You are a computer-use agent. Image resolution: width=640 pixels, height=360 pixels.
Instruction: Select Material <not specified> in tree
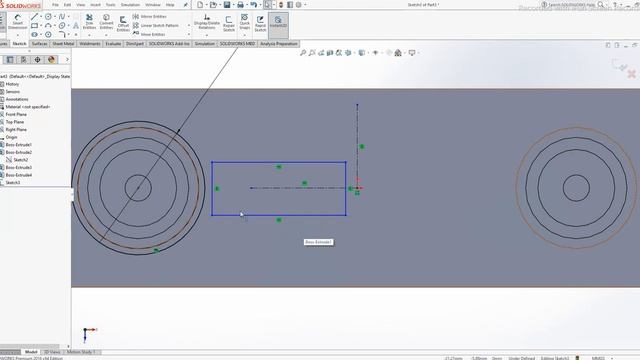point(27,107)
